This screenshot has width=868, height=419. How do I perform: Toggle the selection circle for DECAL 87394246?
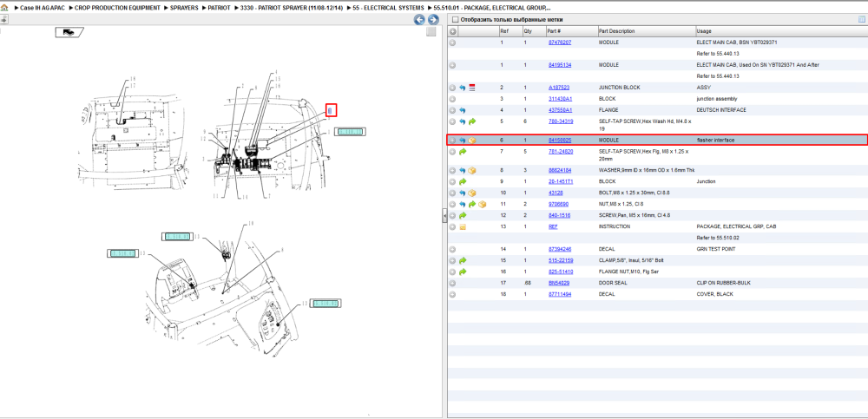(452, 249)
